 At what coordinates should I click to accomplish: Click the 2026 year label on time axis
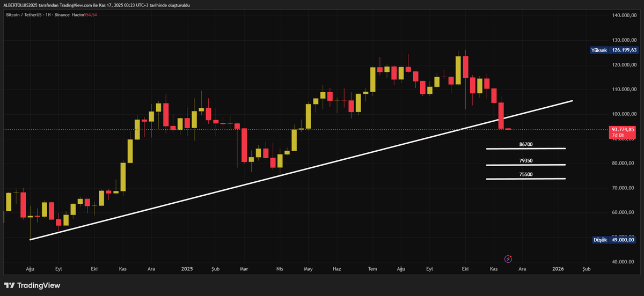558,268
